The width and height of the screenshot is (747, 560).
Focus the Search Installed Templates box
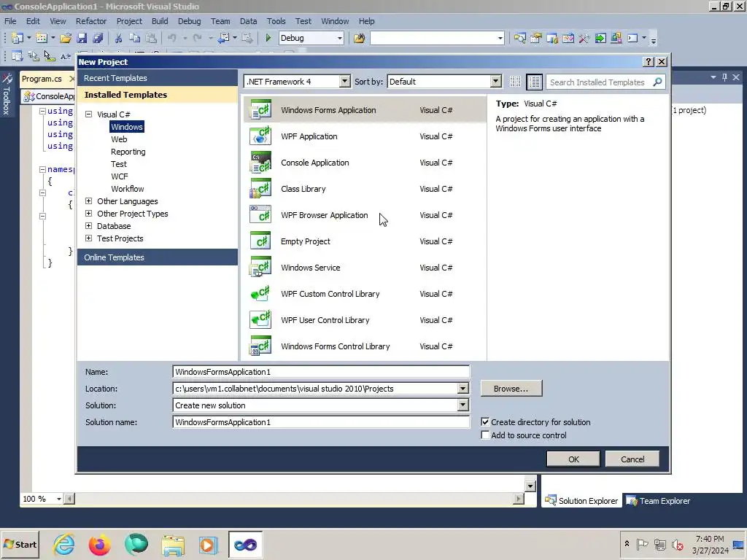598,82
